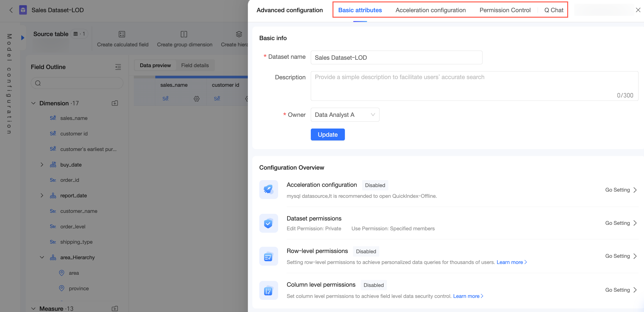
Task: Collapse the area_Hierarchy node
Action: pos(42,257)
